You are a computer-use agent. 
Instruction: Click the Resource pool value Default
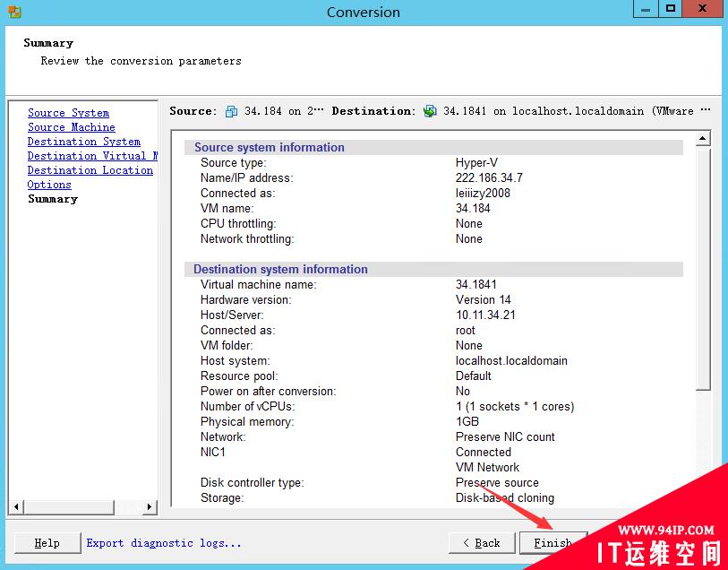point(473,376)
